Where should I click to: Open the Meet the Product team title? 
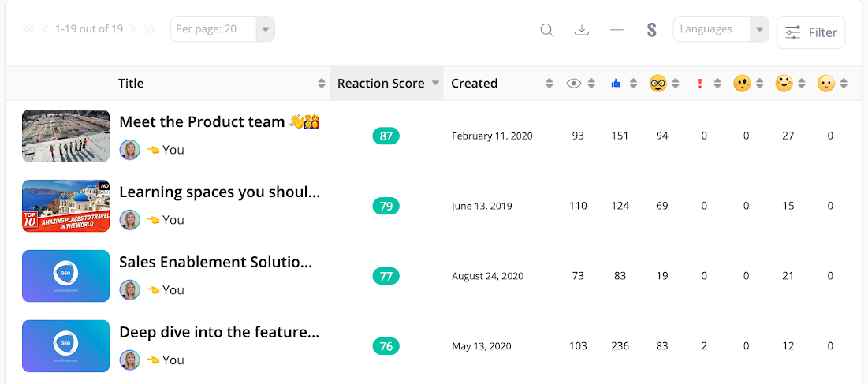coord(220,121)
